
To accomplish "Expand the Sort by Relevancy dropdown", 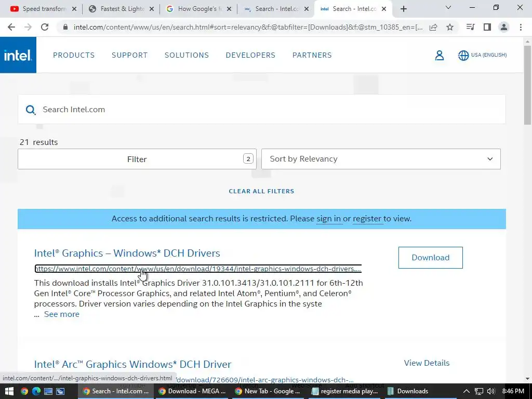I will [381, 159].
